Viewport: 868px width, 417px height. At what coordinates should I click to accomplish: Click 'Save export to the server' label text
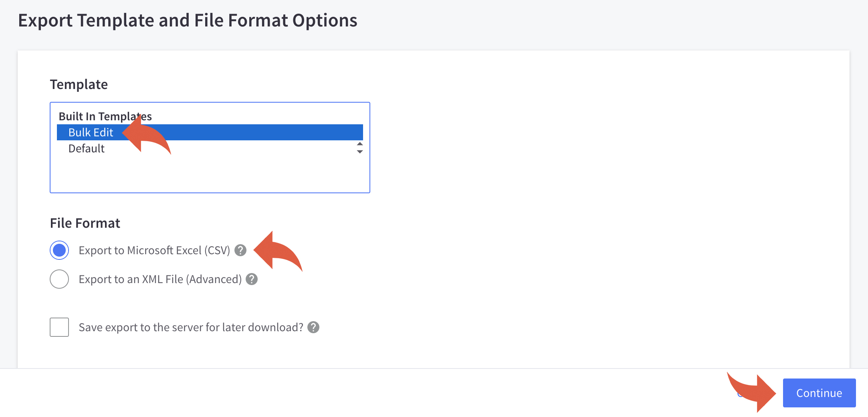tap(191, 327)
